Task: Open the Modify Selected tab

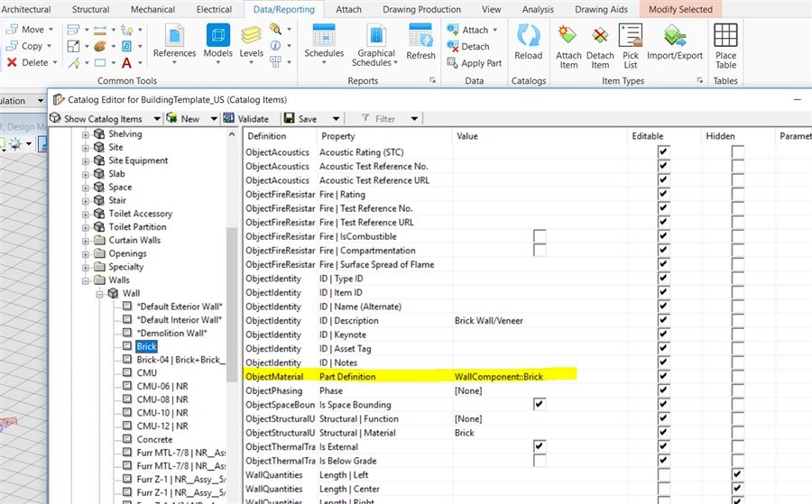Action: tap(680, 9)
